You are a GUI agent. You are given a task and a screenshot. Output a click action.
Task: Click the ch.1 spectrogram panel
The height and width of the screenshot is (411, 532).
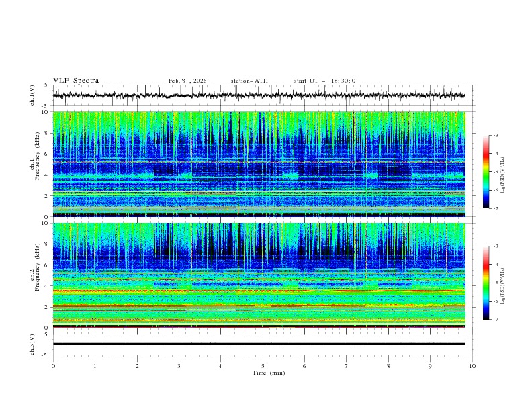coord(259,164)
